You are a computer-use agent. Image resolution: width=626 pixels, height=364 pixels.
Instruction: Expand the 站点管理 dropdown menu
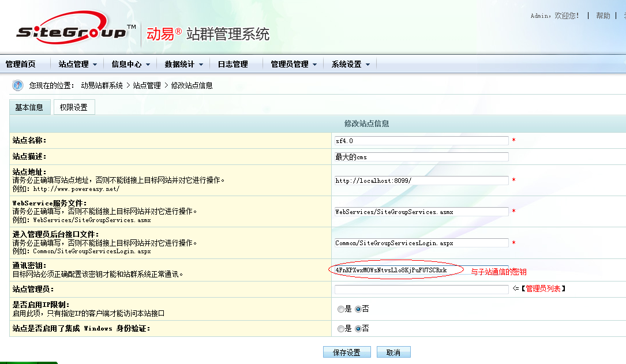(x=77, y=65)
